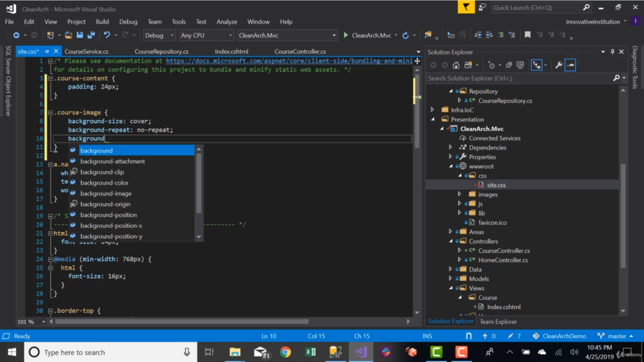
Task: Select background-color in autocomplete list
Action: coord(104,182)
